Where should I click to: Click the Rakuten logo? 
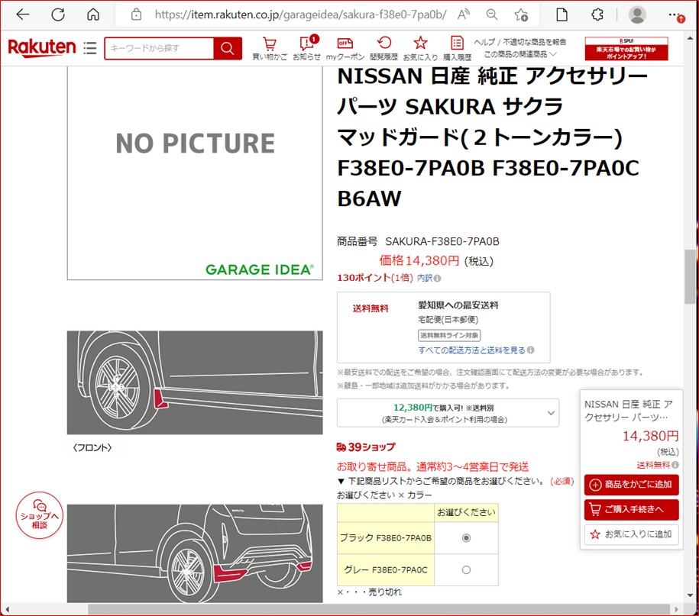(x=42, y=47)
